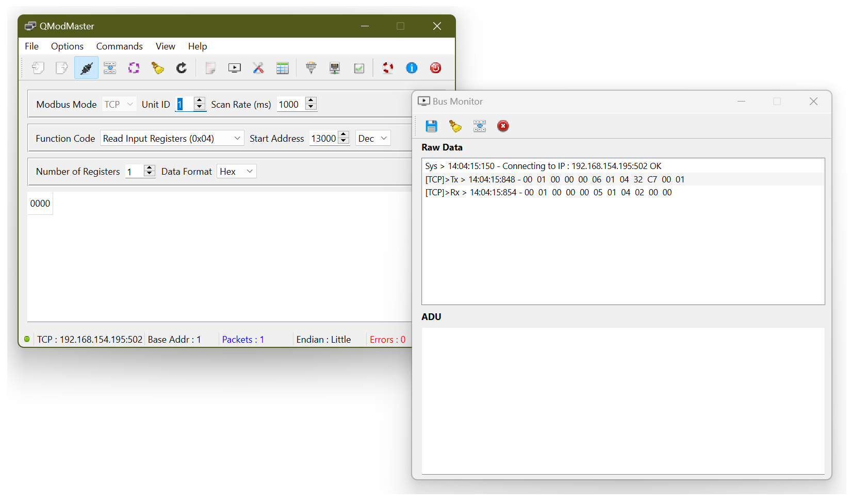This screenshot has width=850, height=504.
Task: Open the Options menu
Action: [67, 46]
